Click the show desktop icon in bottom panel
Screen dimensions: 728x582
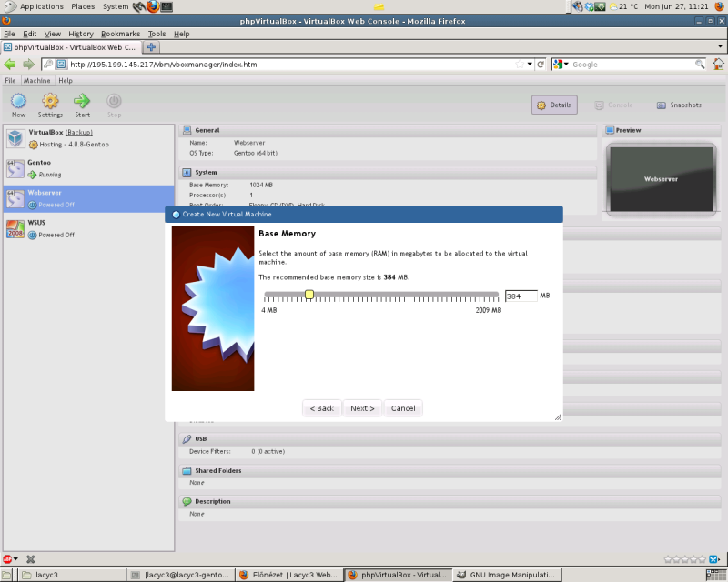7,575
